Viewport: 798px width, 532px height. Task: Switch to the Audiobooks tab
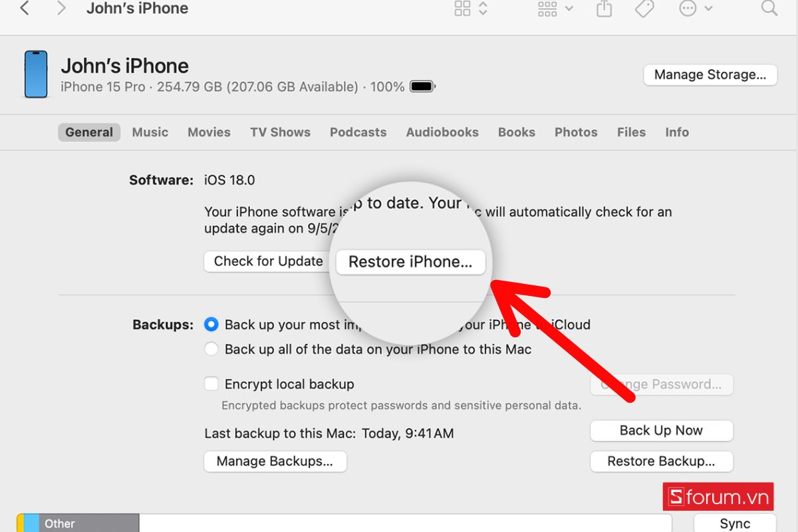pos(442,132)
